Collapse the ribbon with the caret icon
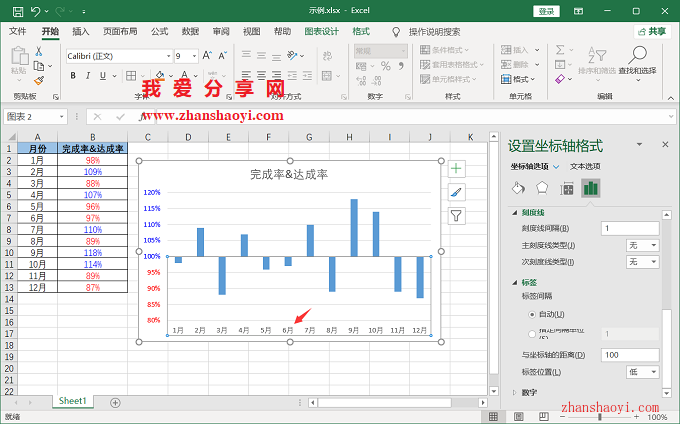 tap(670, 98)
